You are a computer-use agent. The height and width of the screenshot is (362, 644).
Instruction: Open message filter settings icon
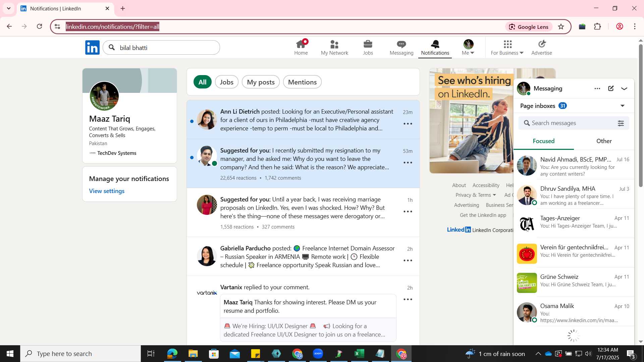tap(621, 123)
